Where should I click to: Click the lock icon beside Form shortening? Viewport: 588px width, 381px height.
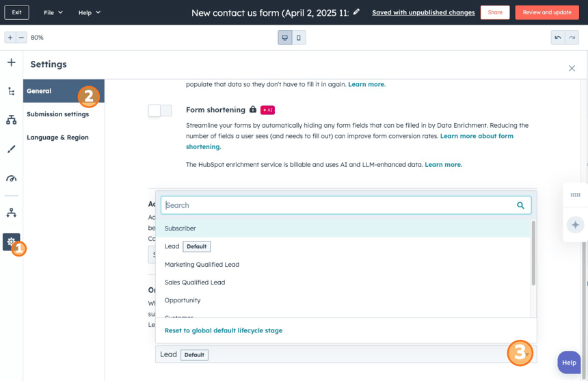(x=253, y=109)
